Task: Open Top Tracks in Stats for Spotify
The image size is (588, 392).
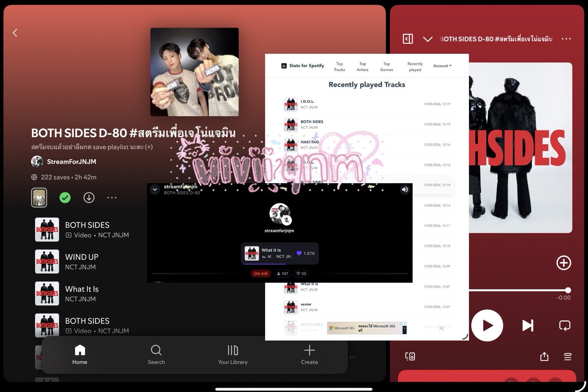Action: pos(340,67)
